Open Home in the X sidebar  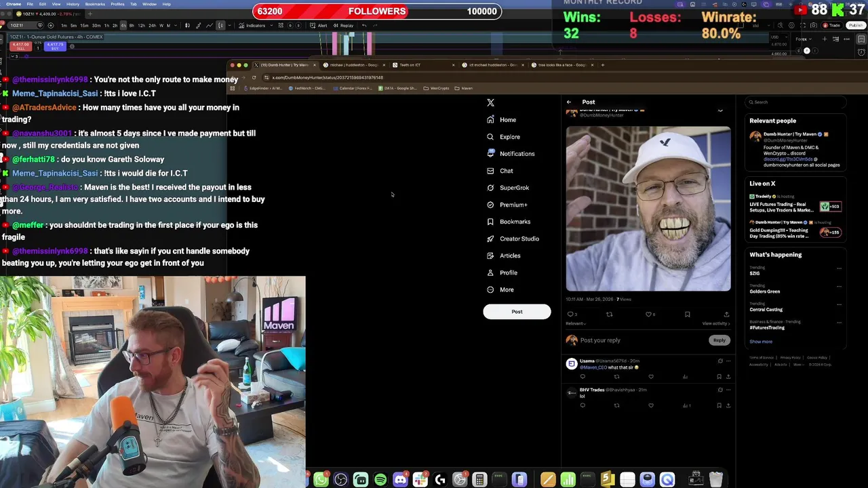(501, 120)
